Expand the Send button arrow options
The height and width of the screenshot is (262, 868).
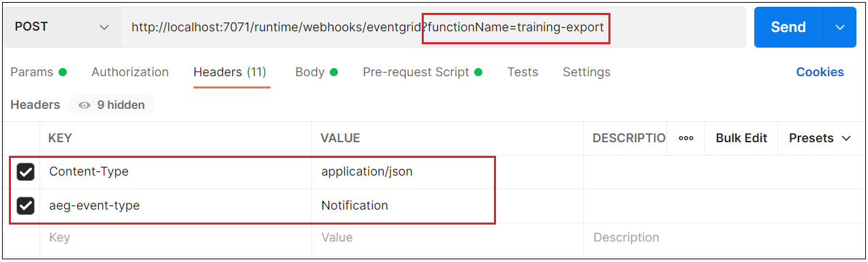click(x=839, y=27)
